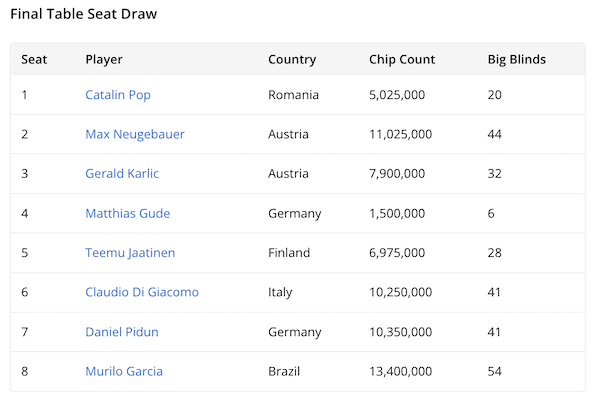600x410 pixels.
Task: Click the Player column header
Action: tap(104, 59)
